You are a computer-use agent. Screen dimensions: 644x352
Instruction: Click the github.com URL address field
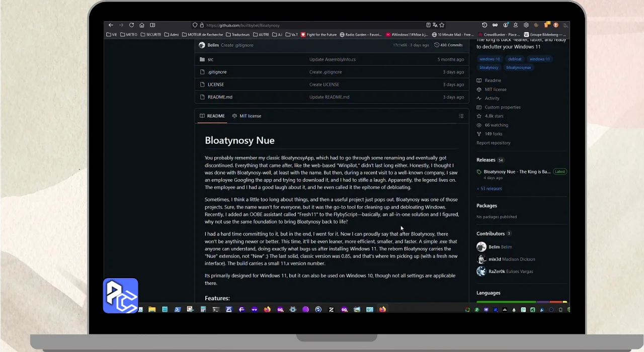[302, 25]
